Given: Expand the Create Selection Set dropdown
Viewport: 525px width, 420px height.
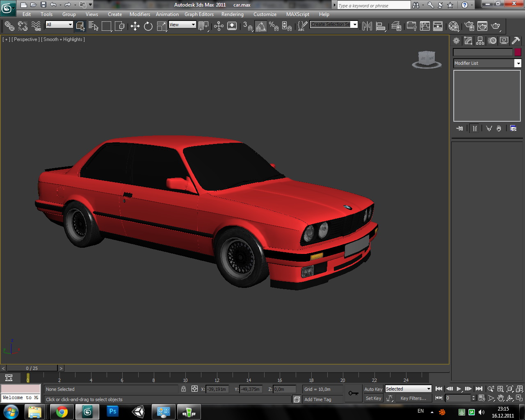Looking at the screenshot, I should [x=355, y=24].
